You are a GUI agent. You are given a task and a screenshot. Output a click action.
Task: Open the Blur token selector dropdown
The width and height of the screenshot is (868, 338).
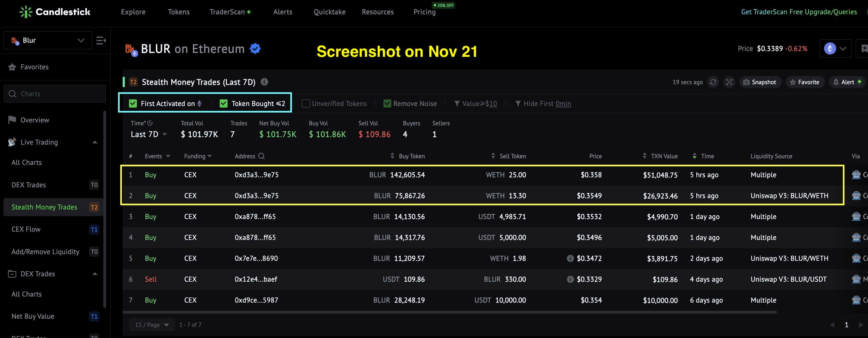pyautogui.click(x=47, y=41)
